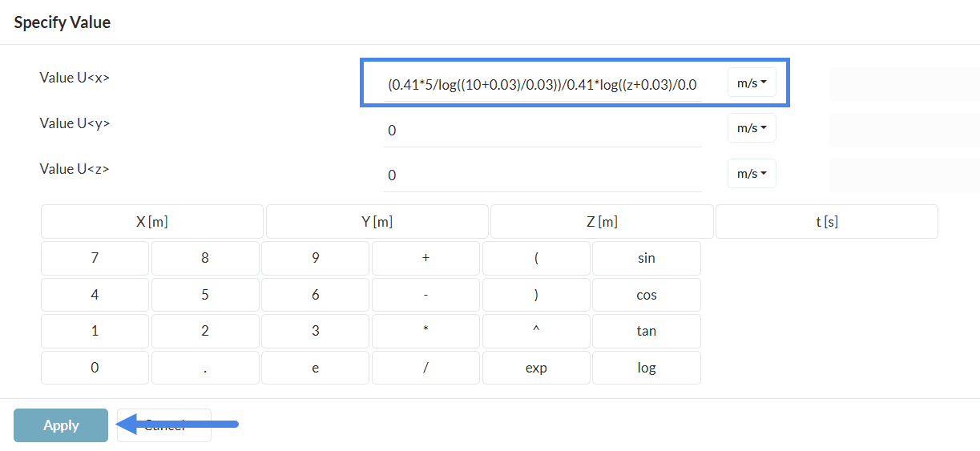
Task: Click into the Value U<z> field
Action: point(542,175)
